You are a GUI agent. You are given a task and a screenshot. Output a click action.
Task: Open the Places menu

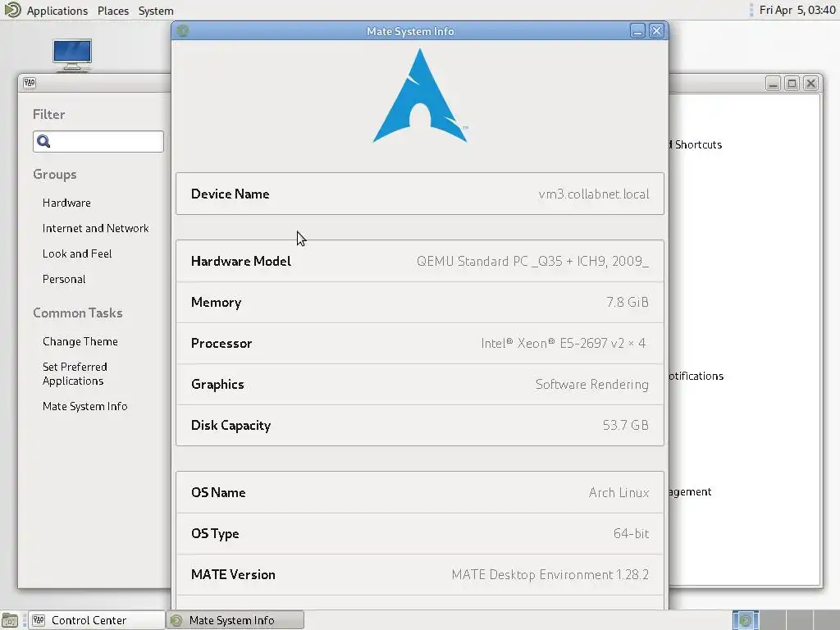113,11
